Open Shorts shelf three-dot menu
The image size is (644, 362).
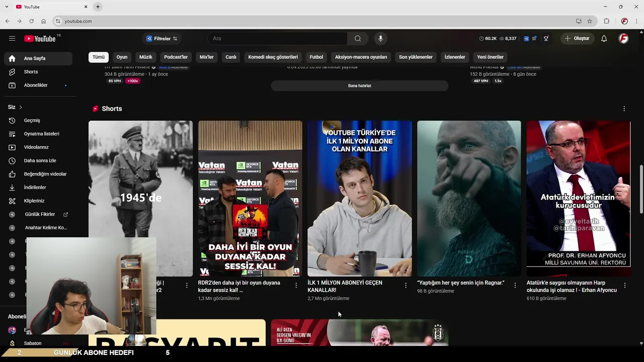624,109
